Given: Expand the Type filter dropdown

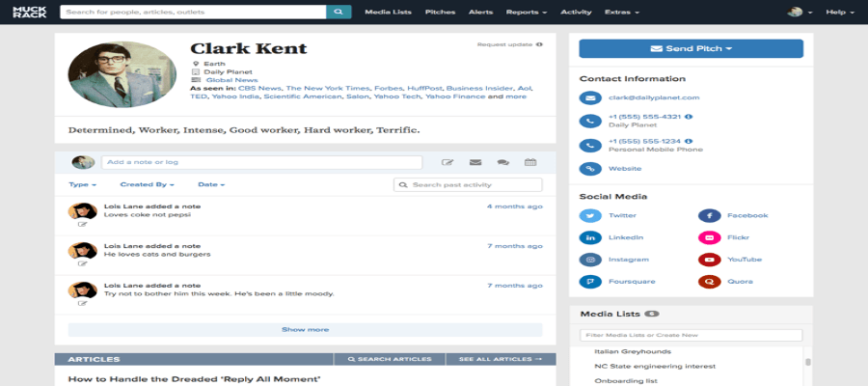Looking at the screenshot, I should point(81,184).
